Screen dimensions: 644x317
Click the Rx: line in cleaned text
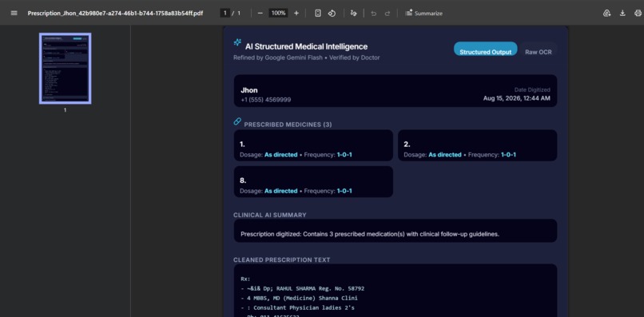tap(245, 279)
